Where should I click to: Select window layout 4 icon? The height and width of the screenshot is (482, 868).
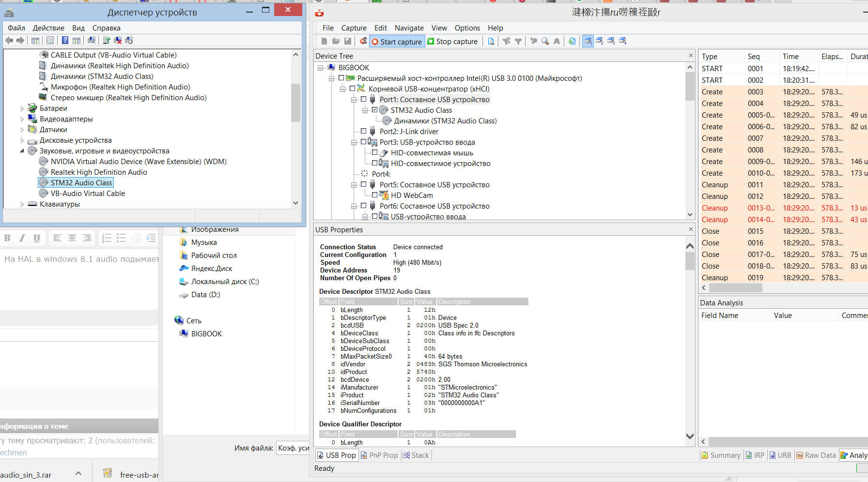(622, 41)
